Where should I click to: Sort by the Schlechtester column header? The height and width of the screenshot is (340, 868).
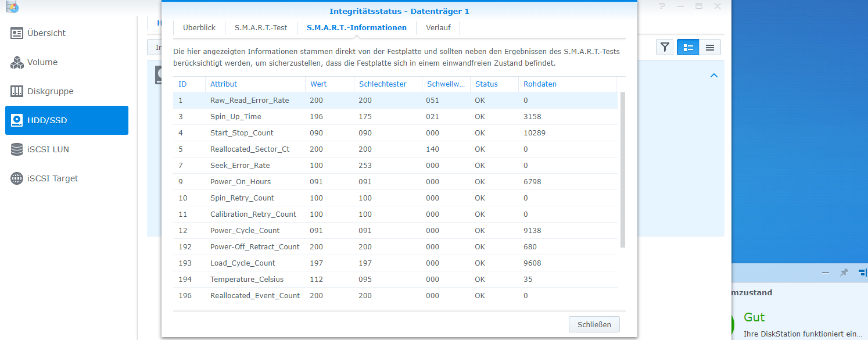(388, 84)
